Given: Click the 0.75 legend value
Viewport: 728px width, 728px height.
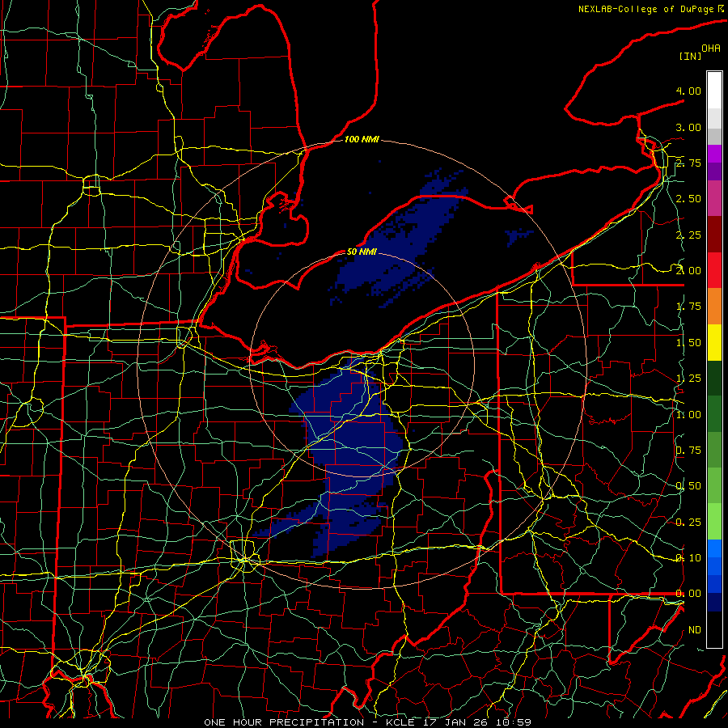Looking at the screenshot, I should coord(688,451).
